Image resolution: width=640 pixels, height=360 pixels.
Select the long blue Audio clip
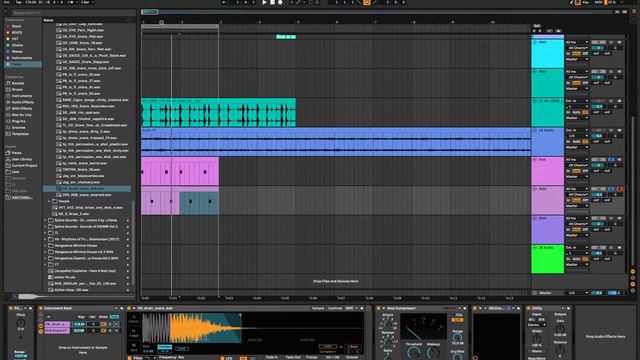pos(336,142)
